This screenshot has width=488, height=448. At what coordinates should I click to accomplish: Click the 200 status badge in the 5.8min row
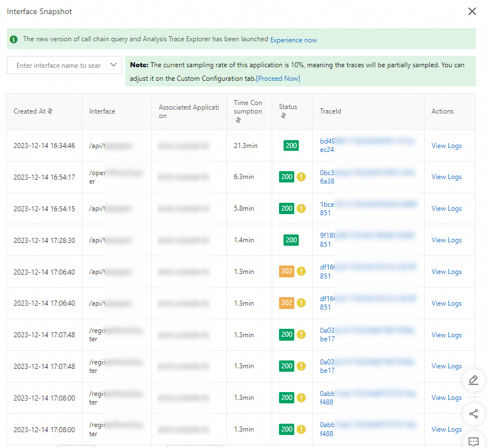click(286, 208)
